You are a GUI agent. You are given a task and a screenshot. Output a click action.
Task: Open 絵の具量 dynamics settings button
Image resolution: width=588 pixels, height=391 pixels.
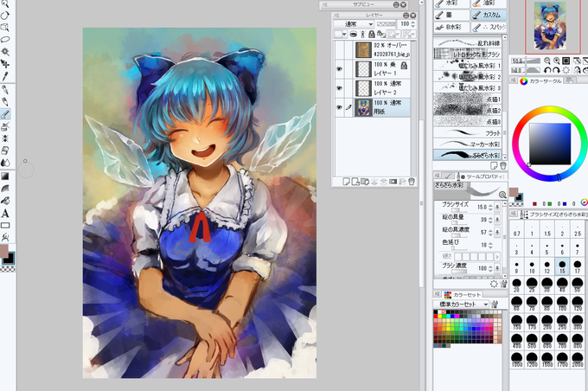click(497, 219)
